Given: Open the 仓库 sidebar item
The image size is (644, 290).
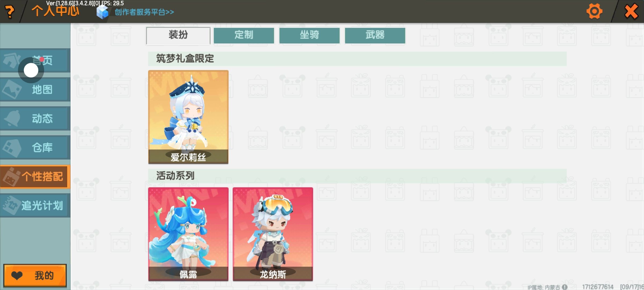Looking at the screenshot, I should tap(35, 147).
